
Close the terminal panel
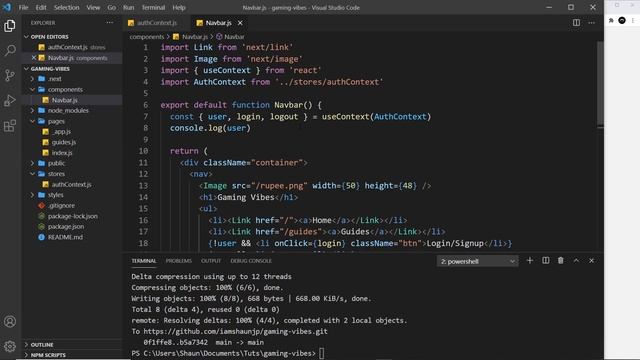591,260
